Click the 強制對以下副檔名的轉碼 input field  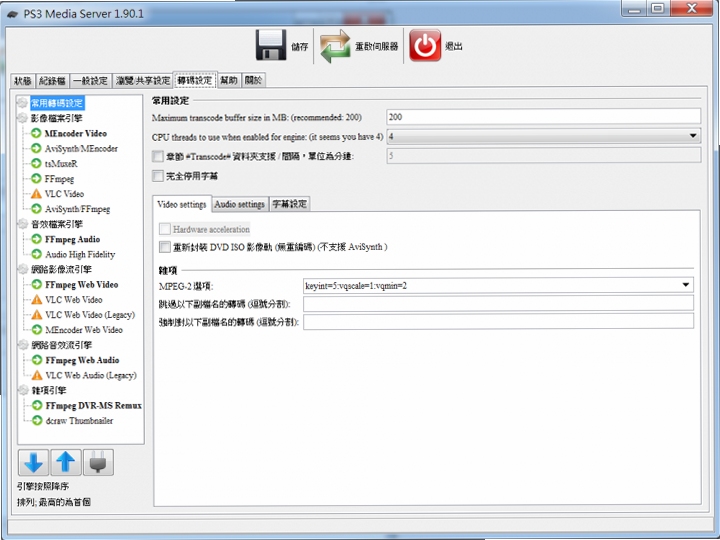[498, 321]
